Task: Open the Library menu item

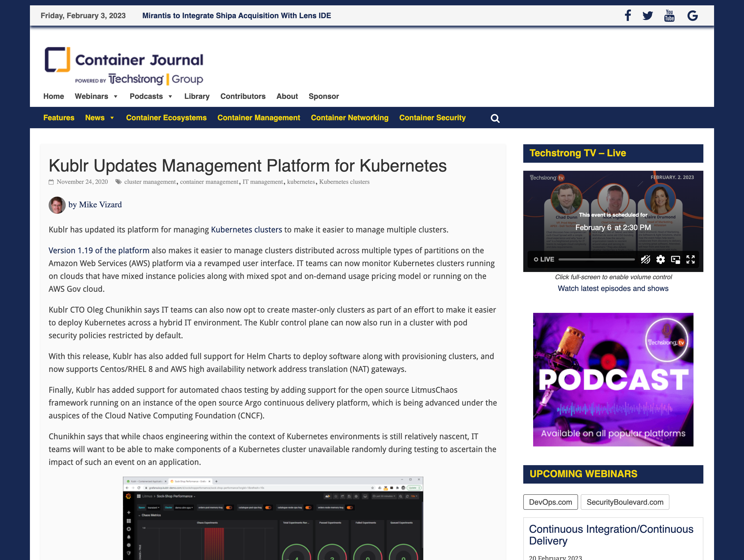Action: point(197,96)
